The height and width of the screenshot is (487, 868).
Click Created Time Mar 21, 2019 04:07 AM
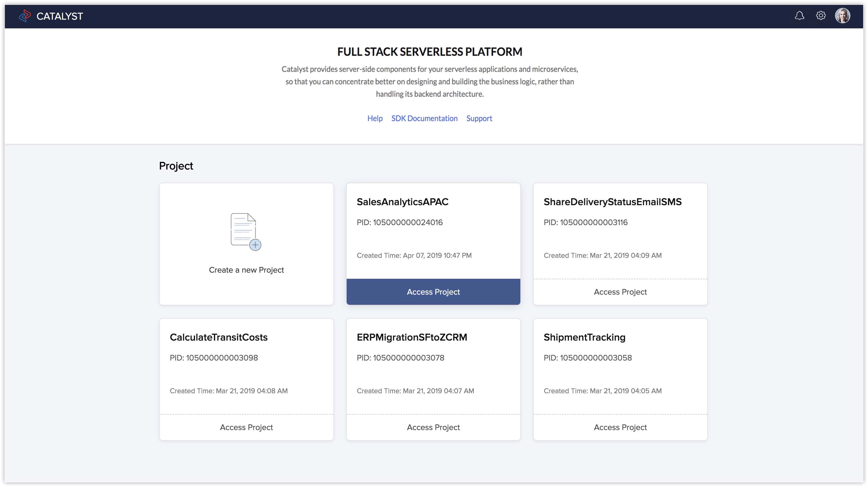pos(415,391)
